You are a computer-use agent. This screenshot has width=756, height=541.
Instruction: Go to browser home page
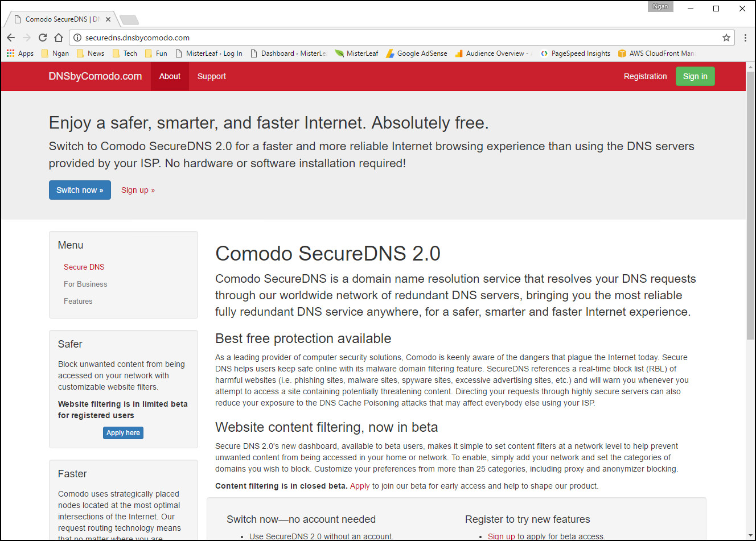click(59, 38)
